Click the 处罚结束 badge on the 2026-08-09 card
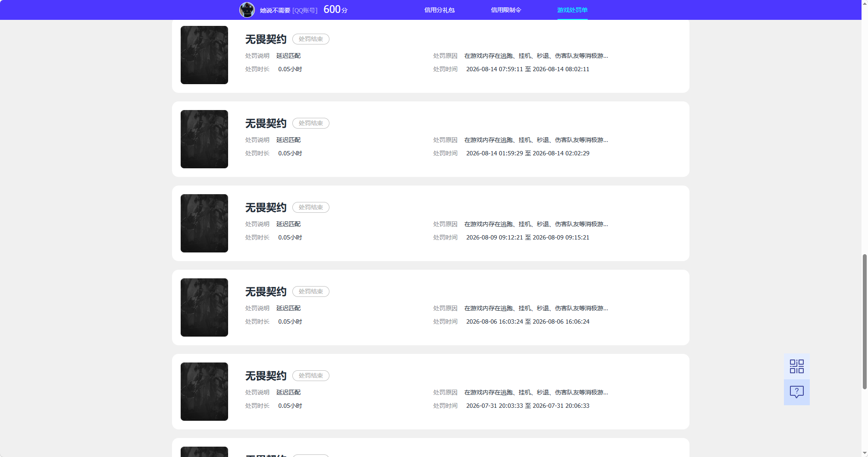Viewport: 868px width, 457px height. [311, 207]
